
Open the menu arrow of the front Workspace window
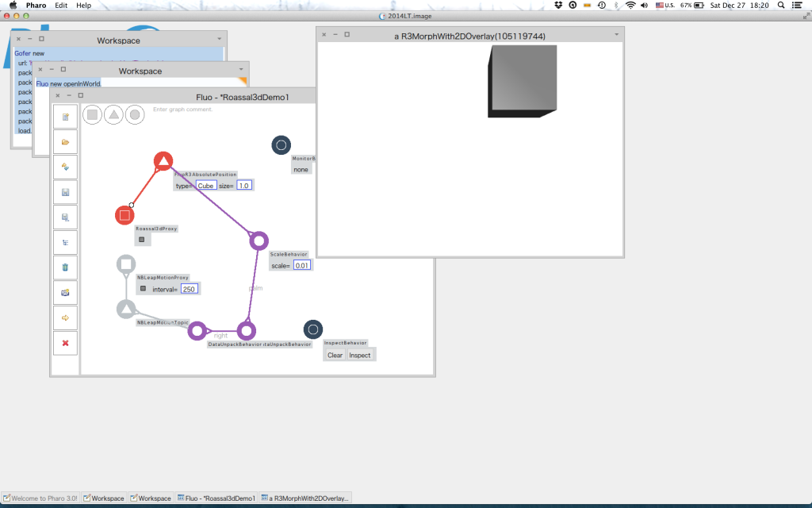[x=241, y=70]
